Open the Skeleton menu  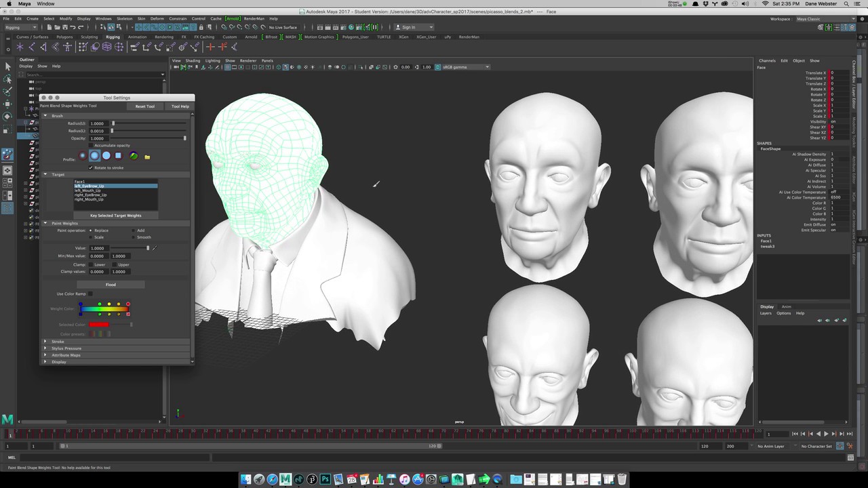pos(124,19)
